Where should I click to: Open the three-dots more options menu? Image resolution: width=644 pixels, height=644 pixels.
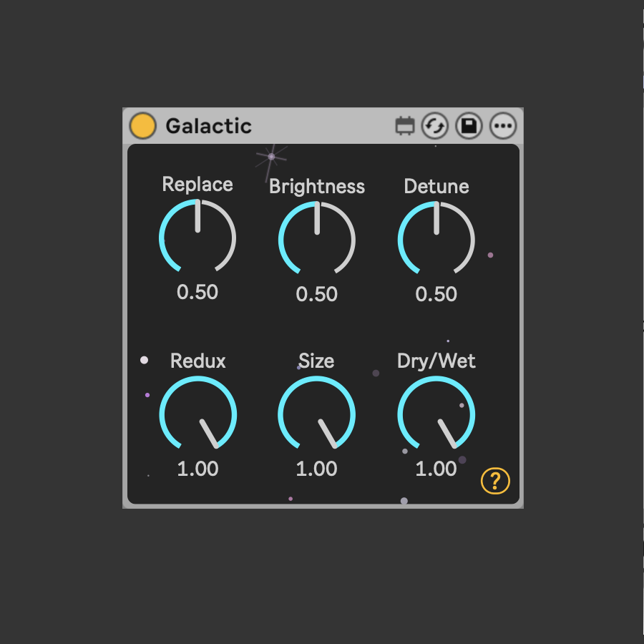(503, 127)
